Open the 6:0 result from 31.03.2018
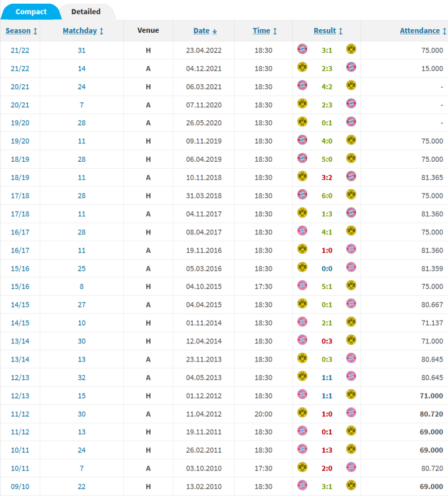Image resolution: width=448 pixels, height=496 pixels. pos(327,196)
